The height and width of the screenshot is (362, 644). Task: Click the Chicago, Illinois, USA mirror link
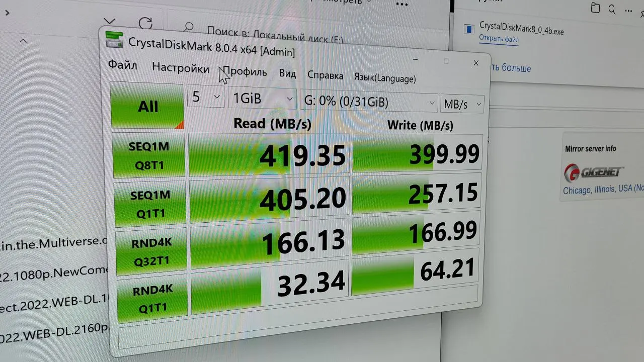pos(603,190)
